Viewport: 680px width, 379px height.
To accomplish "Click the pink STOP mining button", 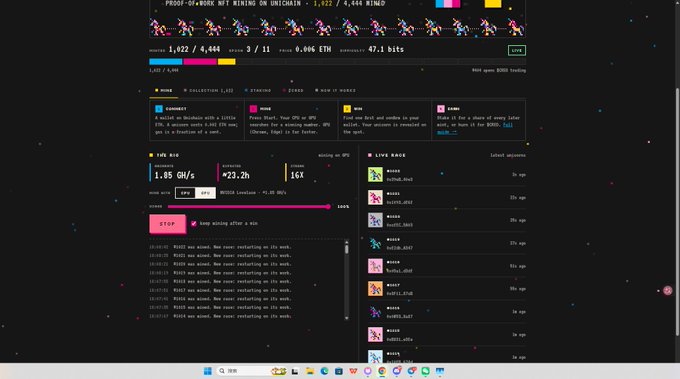I will 167,224.
